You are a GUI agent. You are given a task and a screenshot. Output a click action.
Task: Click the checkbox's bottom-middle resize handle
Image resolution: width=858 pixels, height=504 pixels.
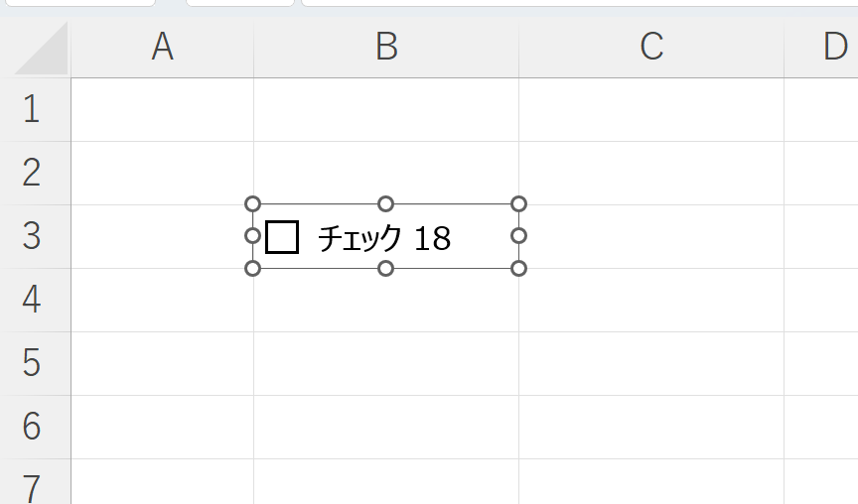[386, 269]
